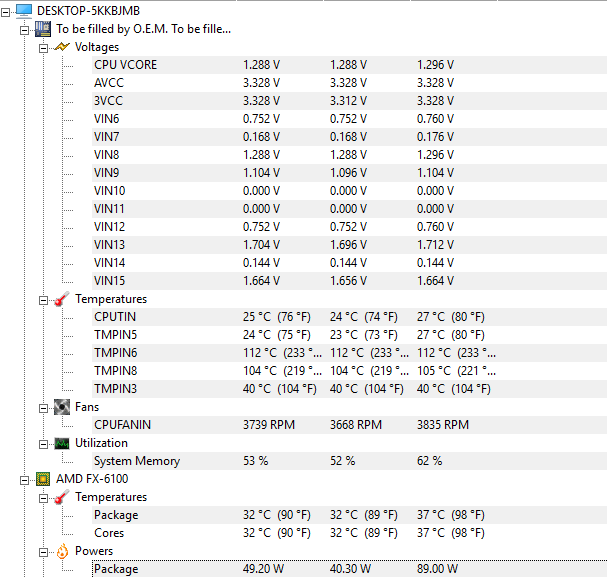Select the VIN13 sensor row

pyautogui.click(x=350, y=245)
